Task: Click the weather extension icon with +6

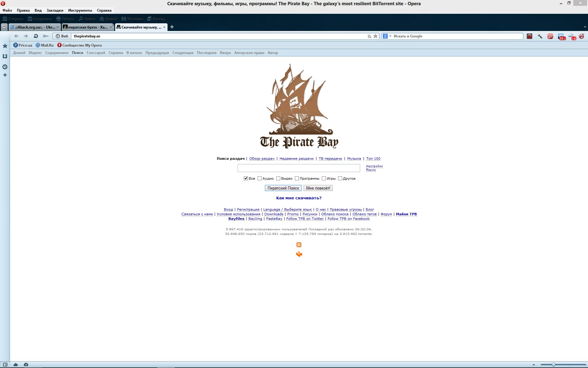Action: click(572, 36)
